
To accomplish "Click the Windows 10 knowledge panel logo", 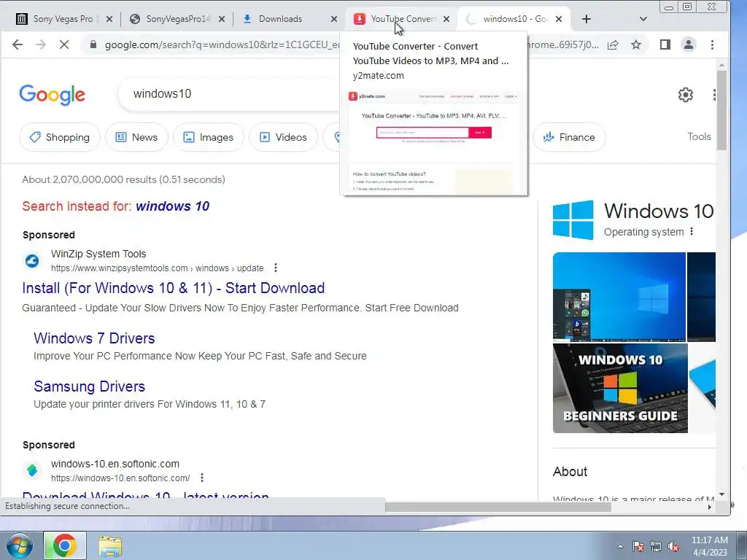I will [573, 219].
